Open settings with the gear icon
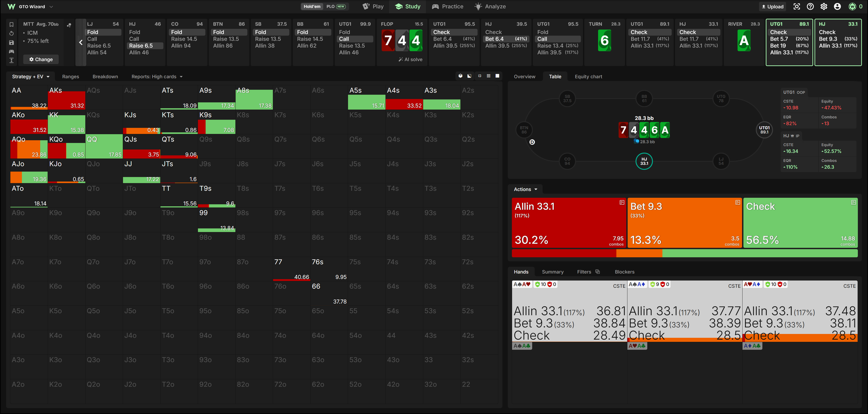This screenshot has height=414, width=868. coord(824,6)
